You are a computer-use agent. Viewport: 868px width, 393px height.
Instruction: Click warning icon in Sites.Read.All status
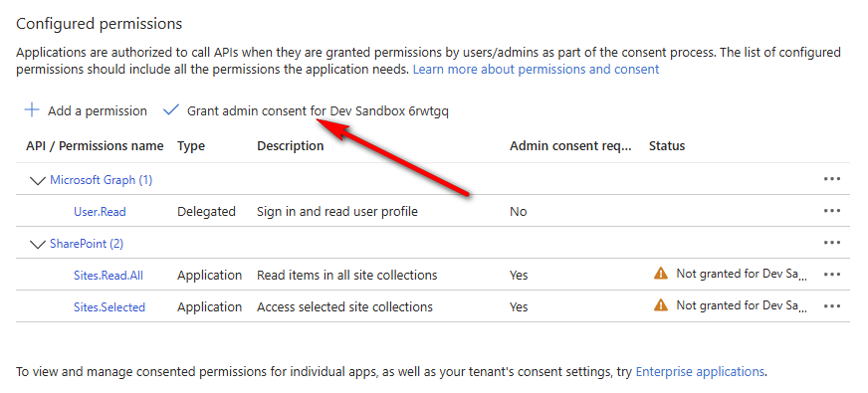[x=660, y=273]
